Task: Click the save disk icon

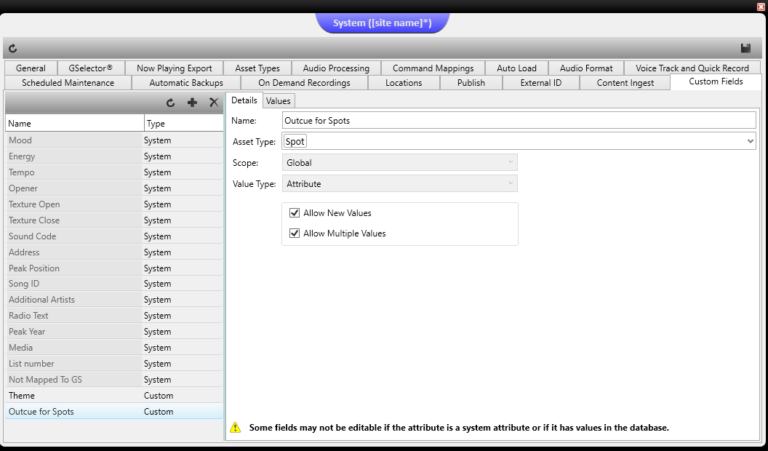Action: [x=745, y=48]
